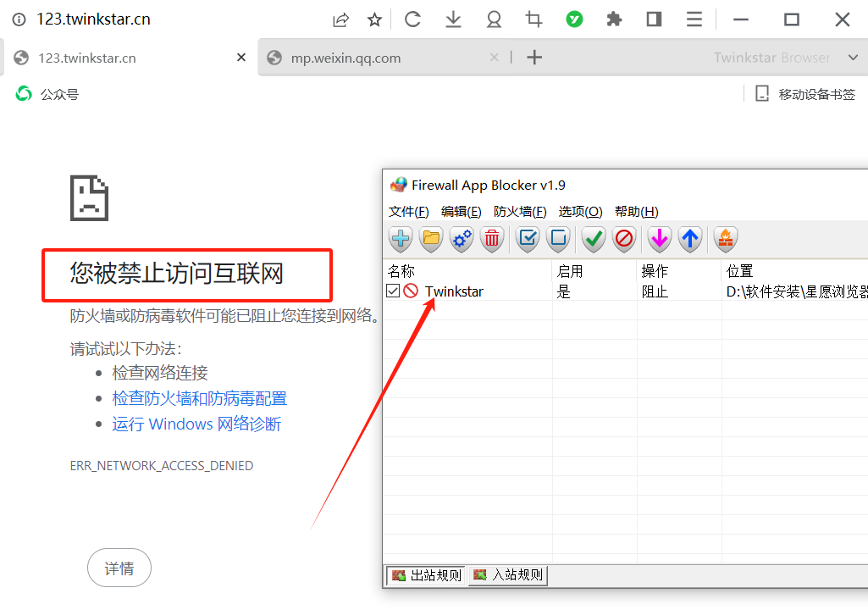Click the 移动设备书签 label
Image resolution: width=868 pixels, height=610 pixels.
[x=816, y=94]
